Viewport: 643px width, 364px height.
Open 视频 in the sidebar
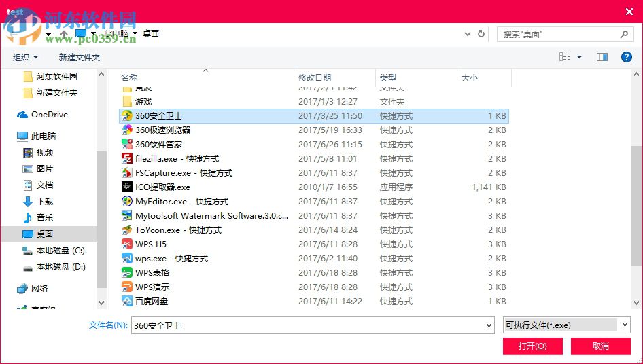click(x=38, y=153)
